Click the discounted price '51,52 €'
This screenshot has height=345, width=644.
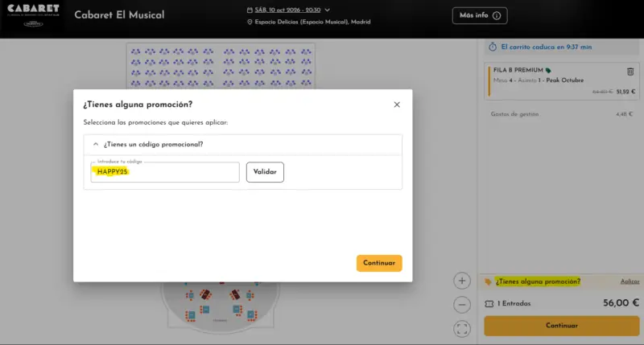tap(625, 92)
